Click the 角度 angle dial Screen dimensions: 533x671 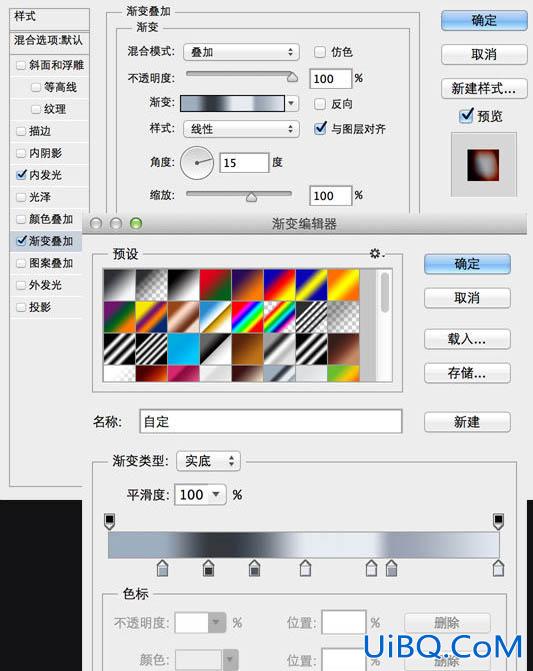197,163
